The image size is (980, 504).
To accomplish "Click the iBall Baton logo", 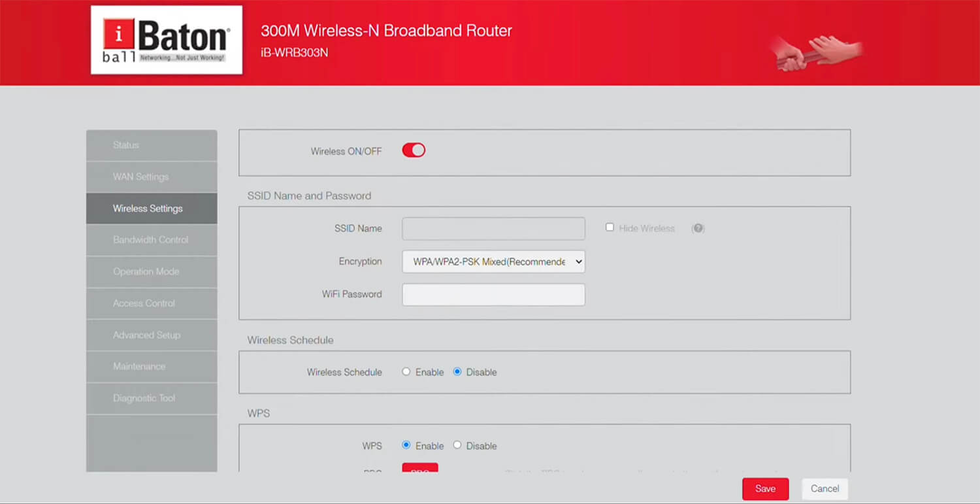I will click(167, 40).
